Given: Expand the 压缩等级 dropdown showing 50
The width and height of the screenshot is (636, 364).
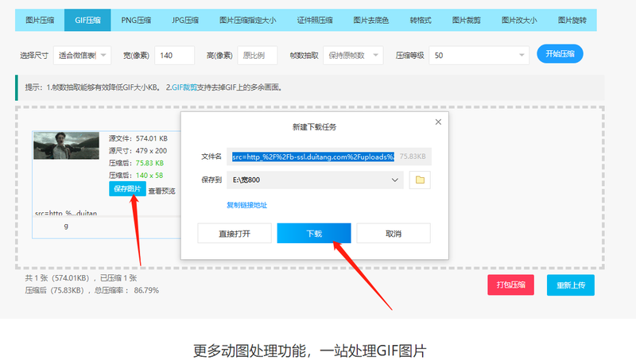Looking at the screenshot, I should point(479,55).
